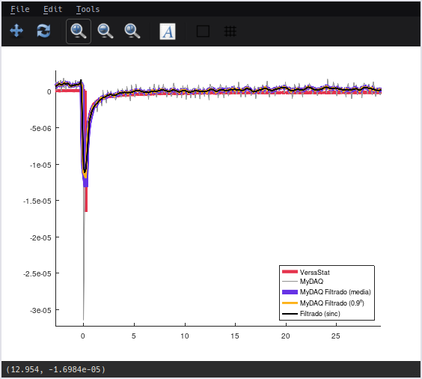Toggle the grid display icon
Image resolution: width=422 pixels, height=379 pixels.
(230, 31)
